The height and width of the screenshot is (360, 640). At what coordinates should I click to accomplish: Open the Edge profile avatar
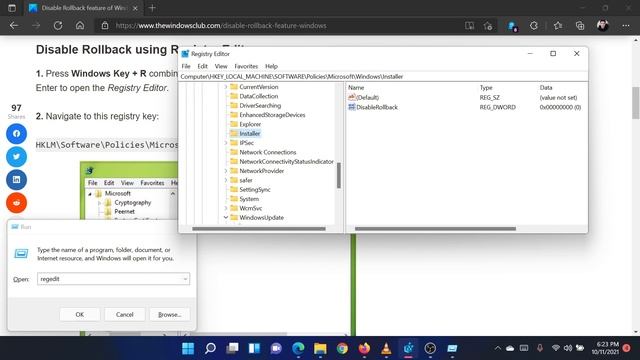pyautogui.click(x=603, y=26)
